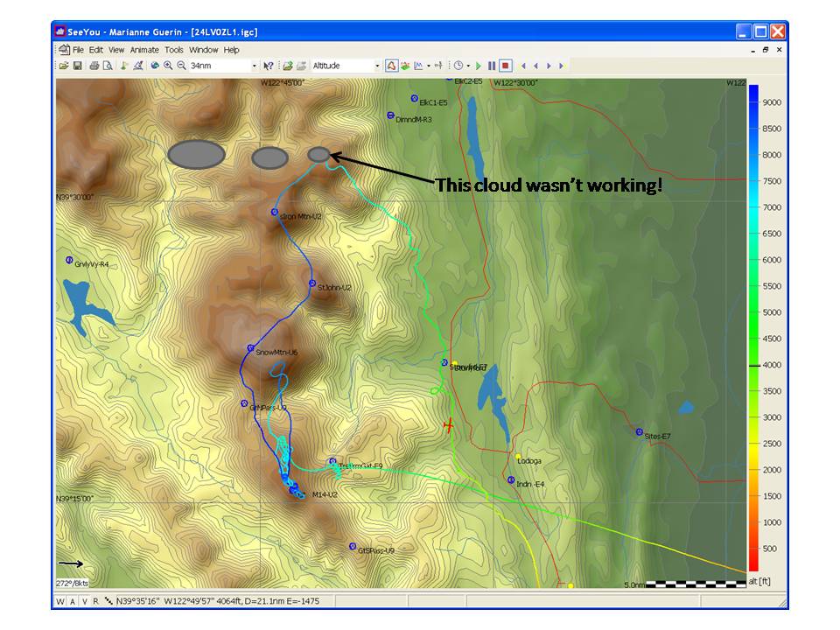Toggle the A indicator in status bar
The width and height of the screenshot is (840, 630).
click(x=73, y=601)
